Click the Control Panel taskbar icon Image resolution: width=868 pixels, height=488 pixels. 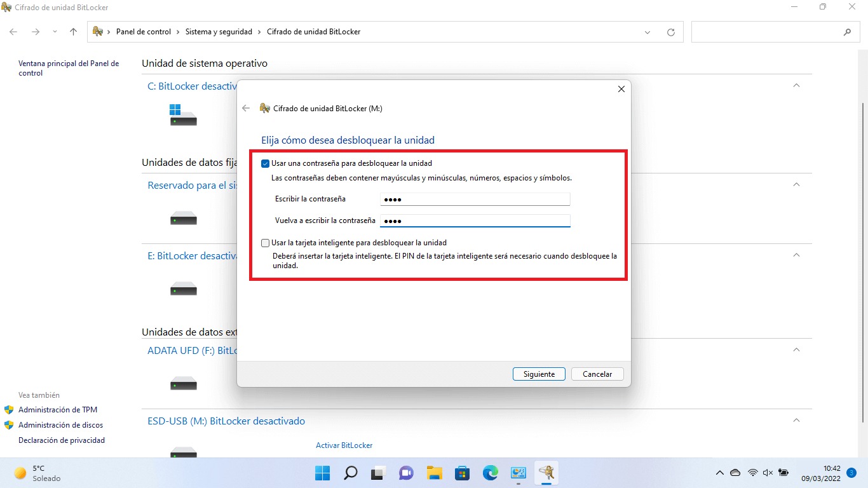(x=519, y=473)
